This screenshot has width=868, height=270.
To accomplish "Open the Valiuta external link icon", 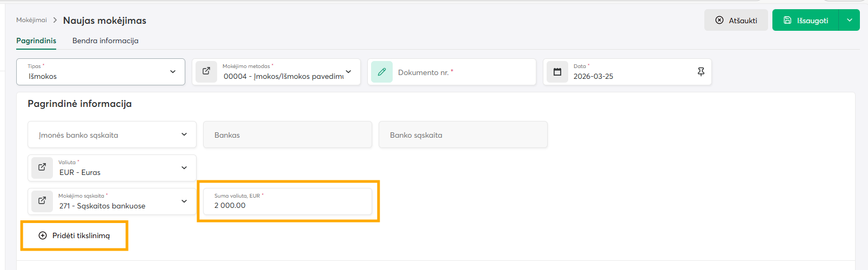I will [42, 167].
